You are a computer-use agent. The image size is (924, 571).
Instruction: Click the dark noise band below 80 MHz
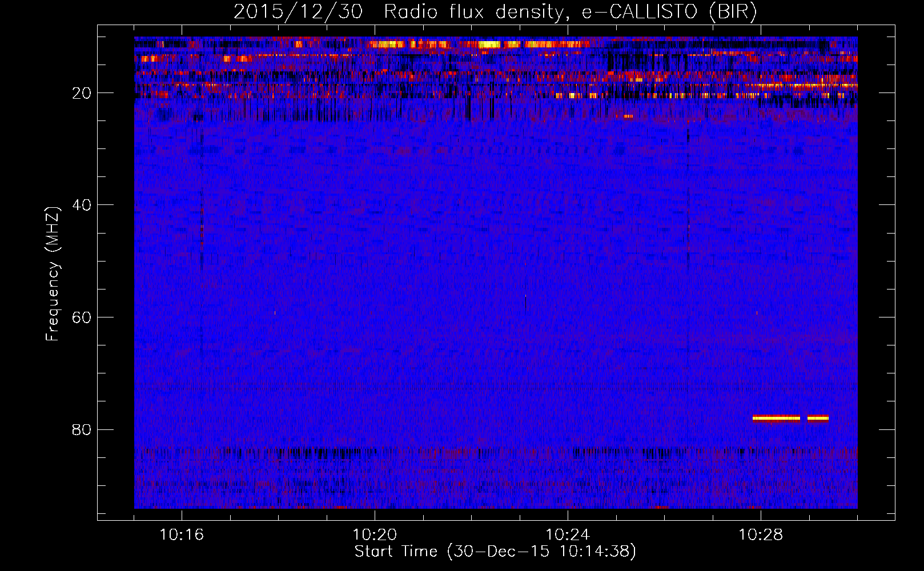(320, 453)
